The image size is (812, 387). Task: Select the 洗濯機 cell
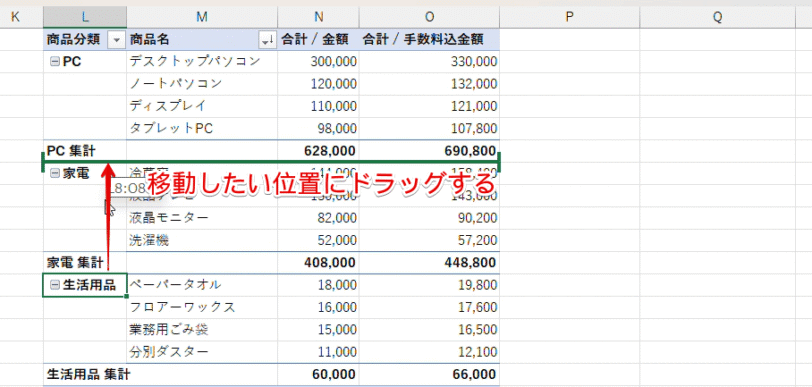pyautogui.click(x=202, y=240)
